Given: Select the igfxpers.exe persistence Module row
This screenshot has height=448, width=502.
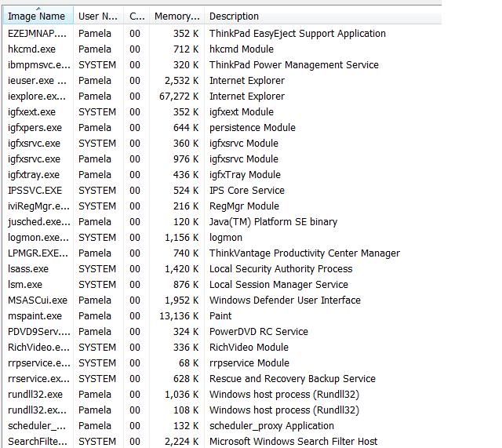Looking at the screenshot, I should coord(35,128).
